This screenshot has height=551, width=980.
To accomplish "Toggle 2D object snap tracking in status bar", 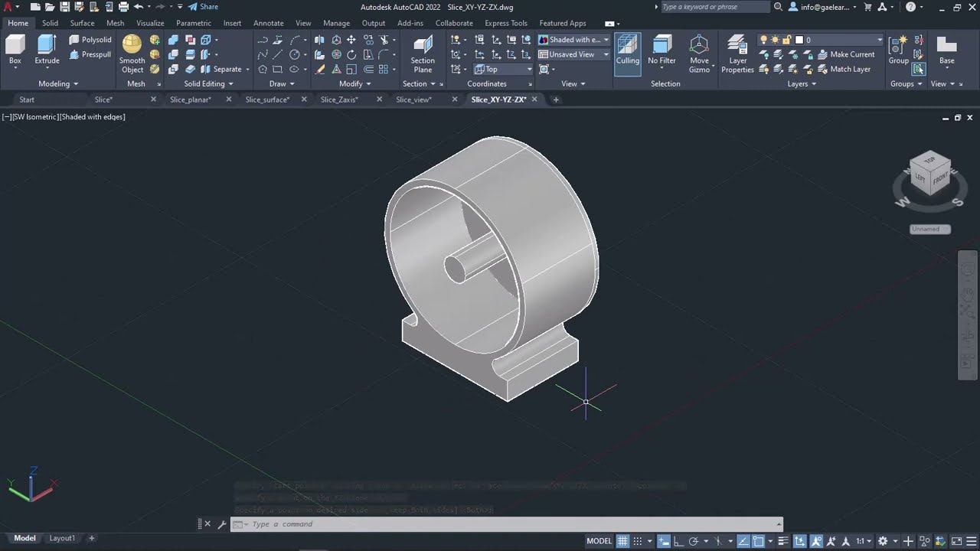I will click(743, 541).
